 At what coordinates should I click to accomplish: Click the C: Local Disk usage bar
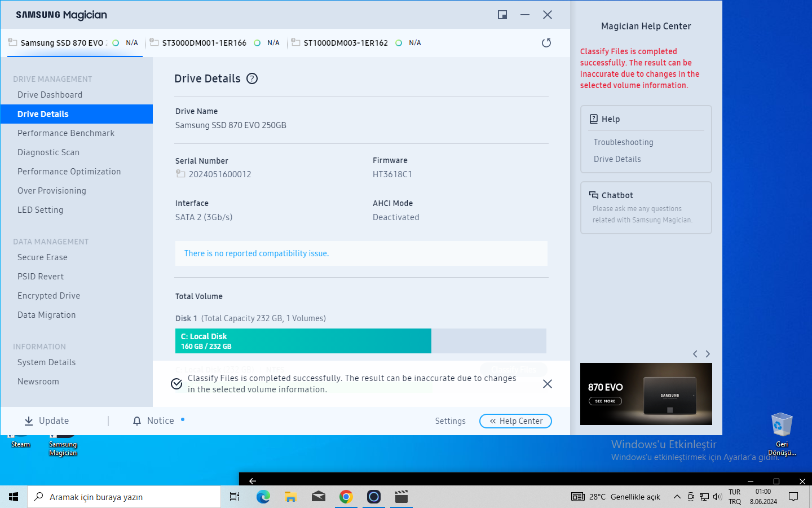coord(361,341)
